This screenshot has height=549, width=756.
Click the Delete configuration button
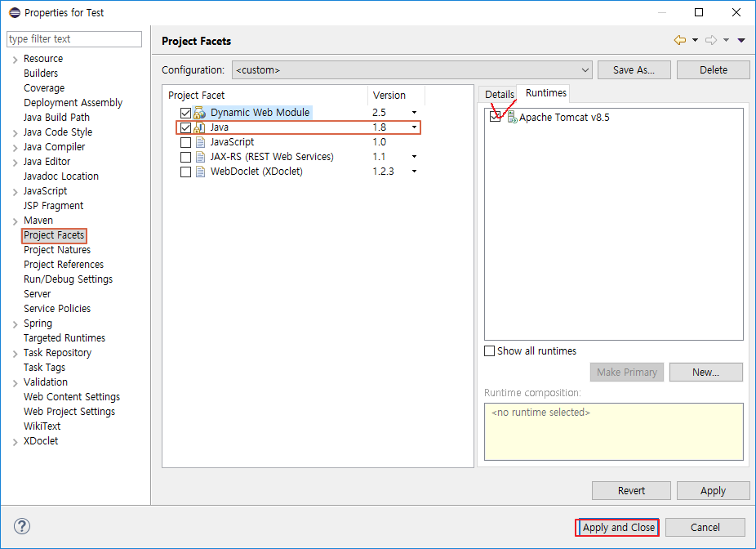pyautogui.click(x=713, y=70)
